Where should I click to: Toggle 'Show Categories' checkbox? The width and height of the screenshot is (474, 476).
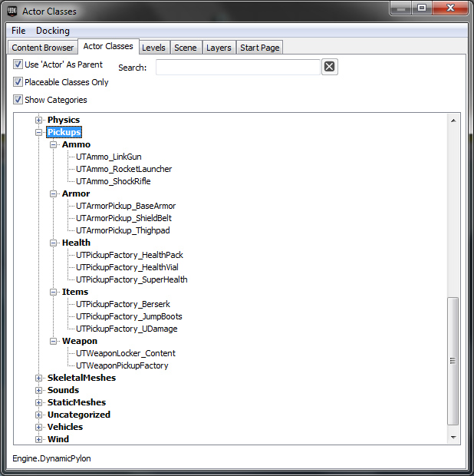point(18,100)
